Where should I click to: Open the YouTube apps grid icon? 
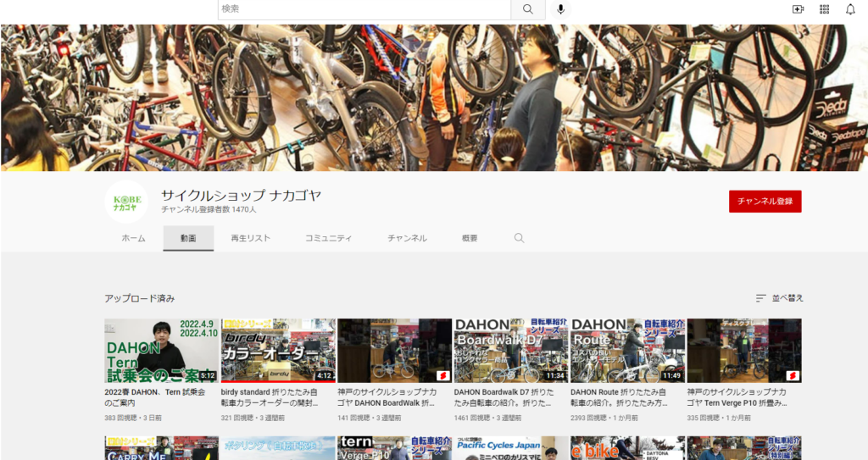[x=824, y=9]
